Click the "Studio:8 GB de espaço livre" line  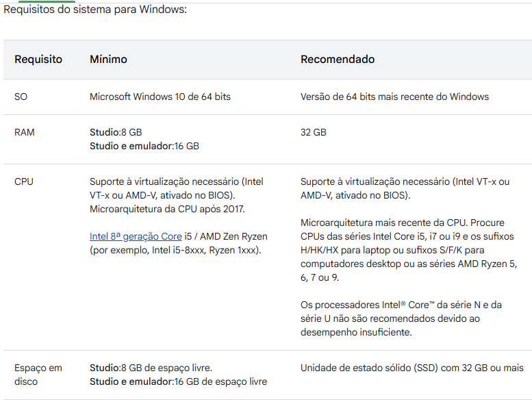151,368
